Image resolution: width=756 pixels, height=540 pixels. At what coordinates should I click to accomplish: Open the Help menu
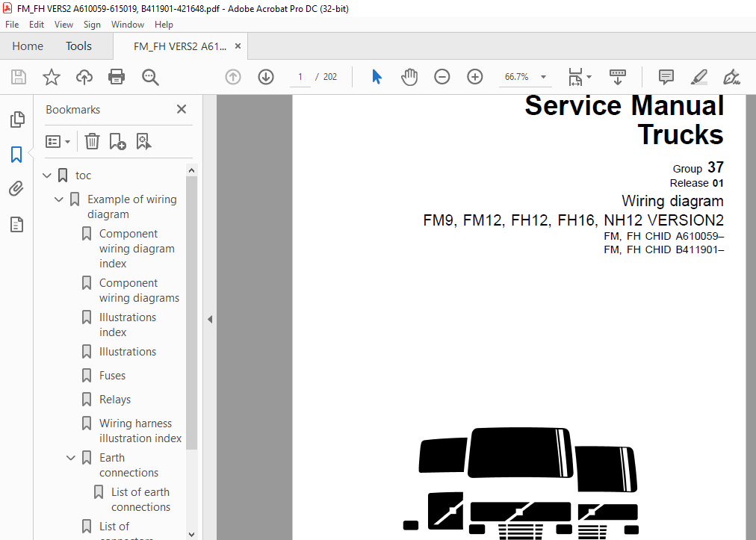coord(164,25)
